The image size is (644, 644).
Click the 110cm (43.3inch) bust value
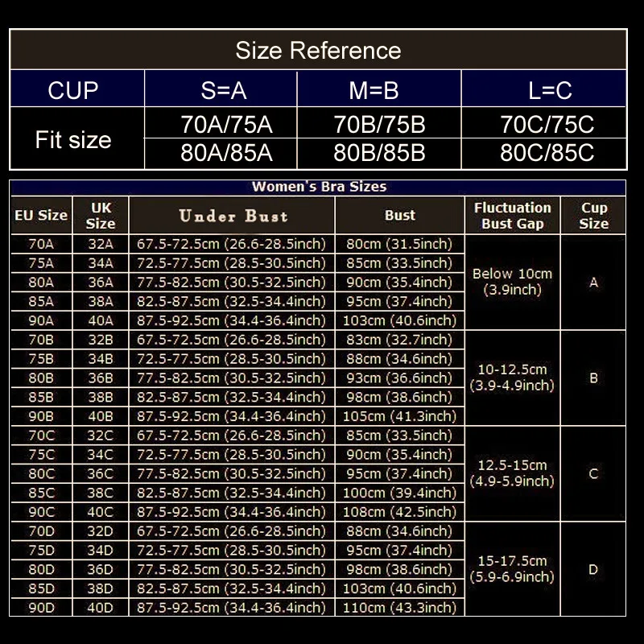coord(399,608)
